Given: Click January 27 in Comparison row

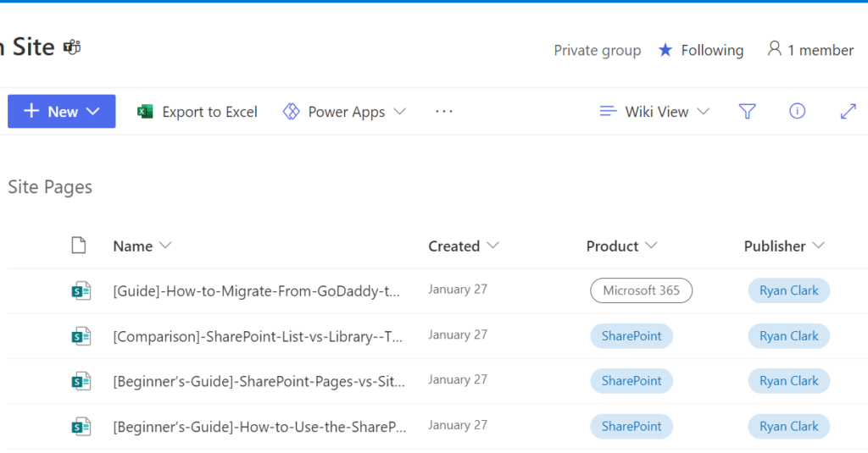Looking at the screenshot, I should (x=458, y=334).
